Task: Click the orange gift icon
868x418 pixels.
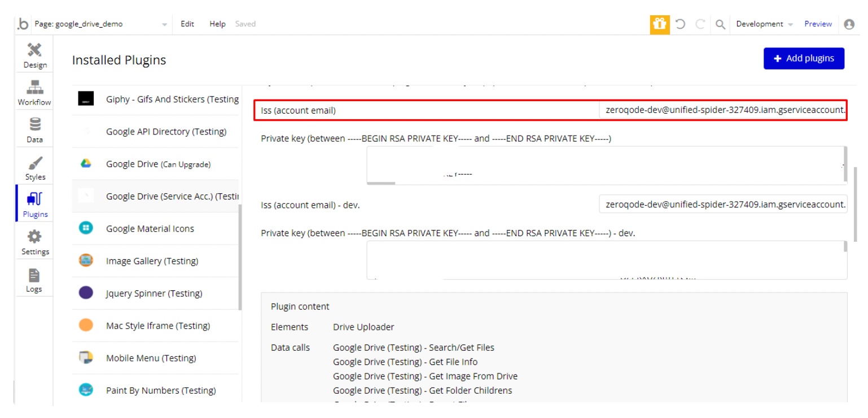Action: coord(660,24)
